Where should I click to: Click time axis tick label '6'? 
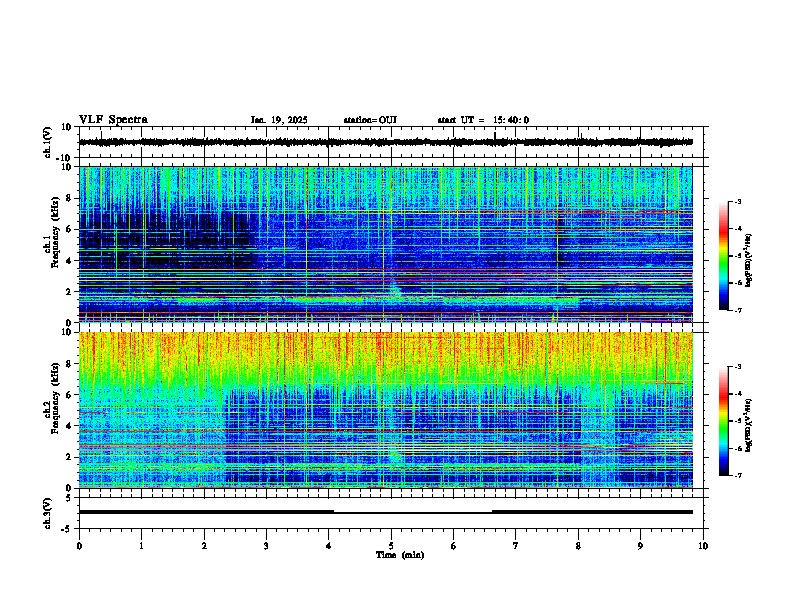click(454, 546)
